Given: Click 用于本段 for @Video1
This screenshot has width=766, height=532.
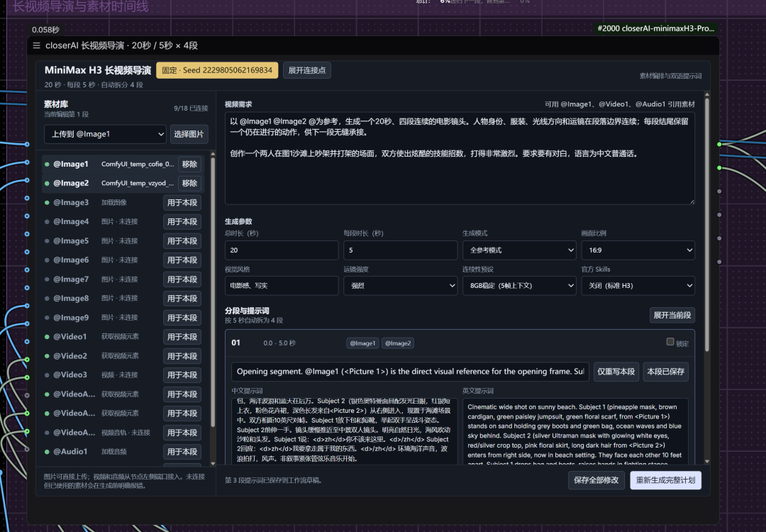Looking at the screenshot, I should (x=182, y=337).
